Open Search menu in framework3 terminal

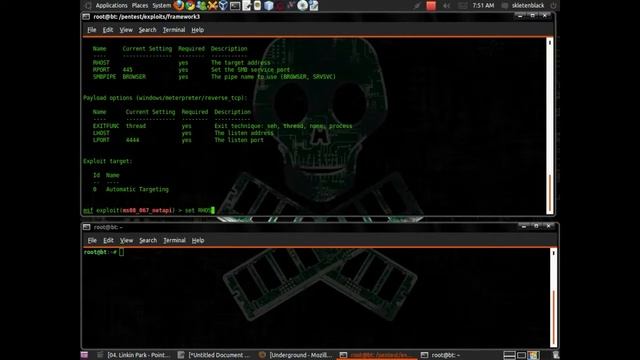(x=147, y=30)
